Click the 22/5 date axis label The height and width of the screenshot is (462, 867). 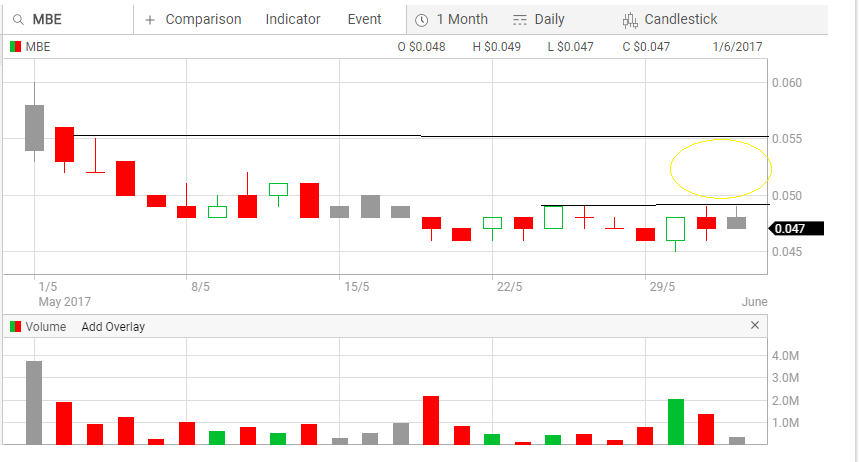[x=509, y=287]
